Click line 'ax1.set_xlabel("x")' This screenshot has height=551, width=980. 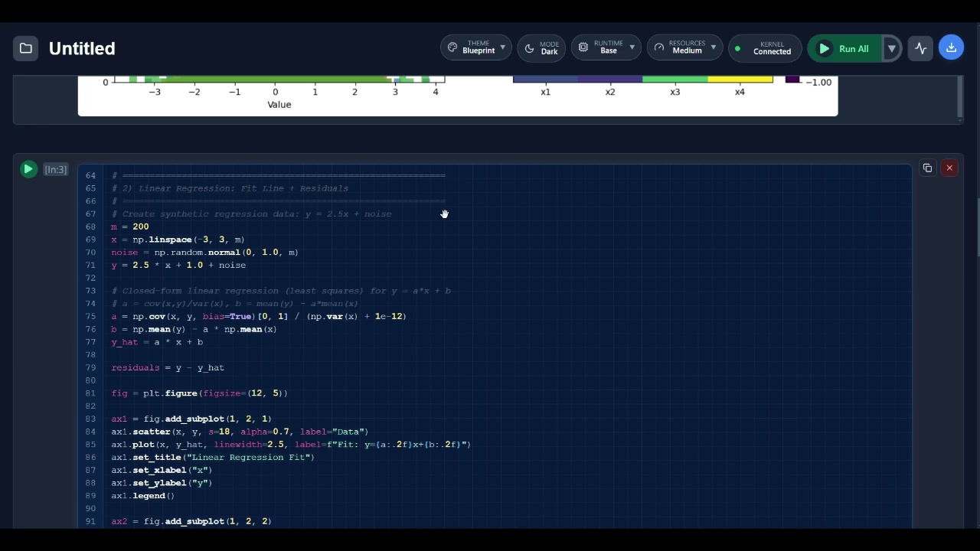(162, 471)
